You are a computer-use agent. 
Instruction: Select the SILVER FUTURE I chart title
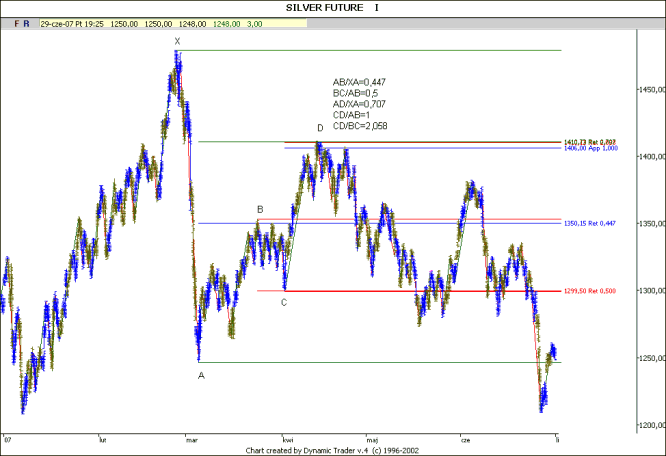tap(332, 7)
